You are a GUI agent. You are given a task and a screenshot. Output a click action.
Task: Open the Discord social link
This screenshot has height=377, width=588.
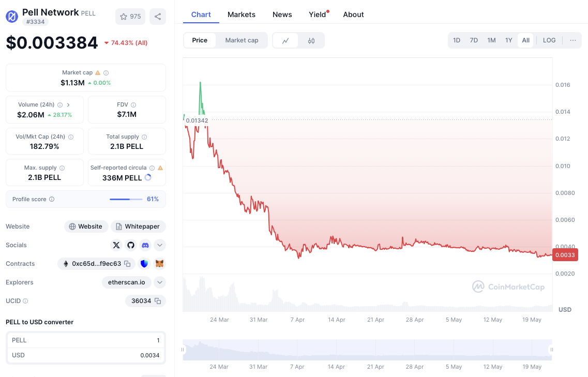[145, 245]
